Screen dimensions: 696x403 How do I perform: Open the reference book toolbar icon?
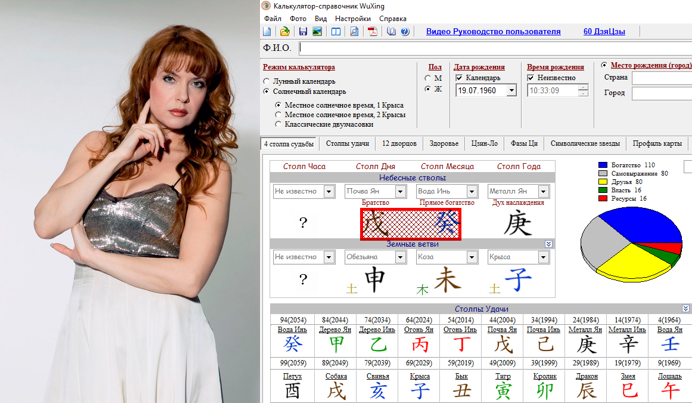point(391,32)
